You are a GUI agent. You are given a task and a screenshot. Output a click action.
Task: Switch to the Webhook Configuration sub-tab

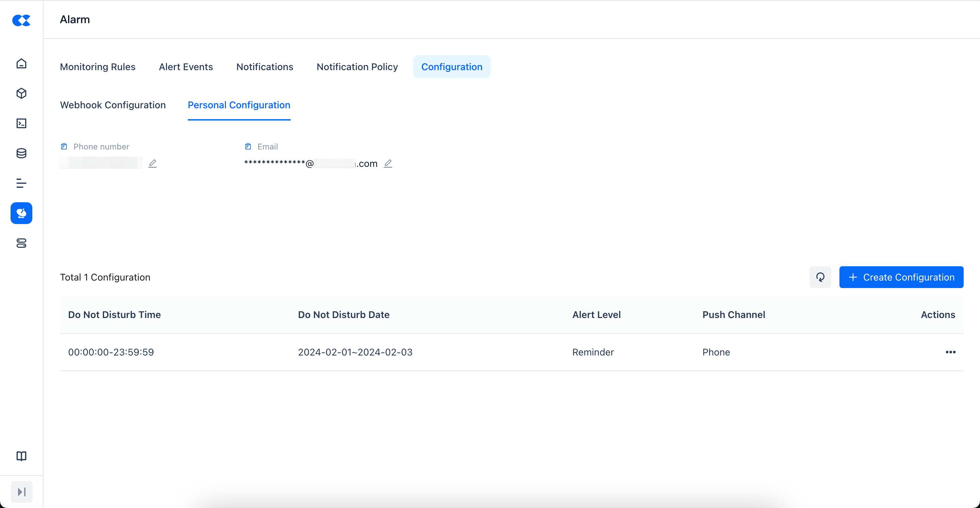click(113, 105)
